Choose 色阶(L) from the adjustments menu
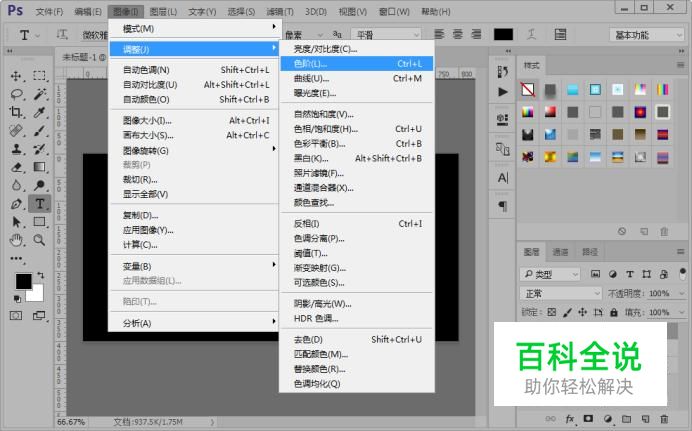This screenshot has height=431, width=692. point(357,64)
